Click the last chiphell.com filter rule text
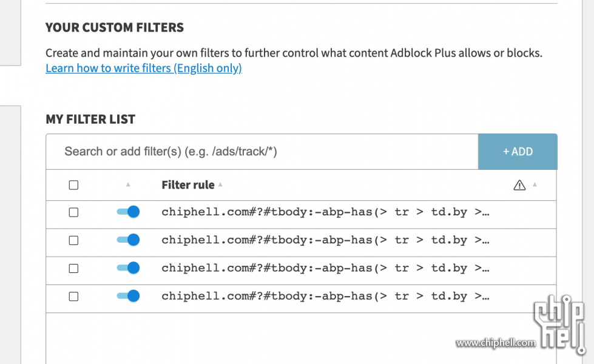The image size is (594, 364). pos(325,296)
